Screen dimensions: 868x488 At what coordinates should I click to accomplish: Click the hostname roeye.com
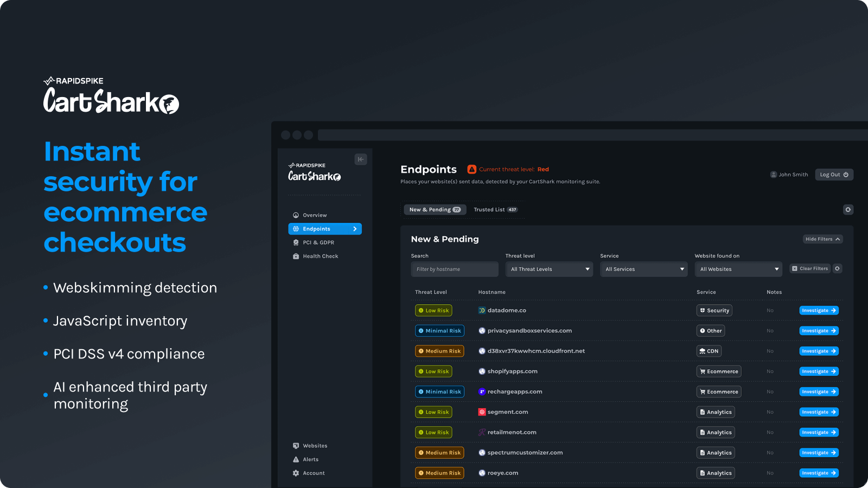tap(503, 473)
